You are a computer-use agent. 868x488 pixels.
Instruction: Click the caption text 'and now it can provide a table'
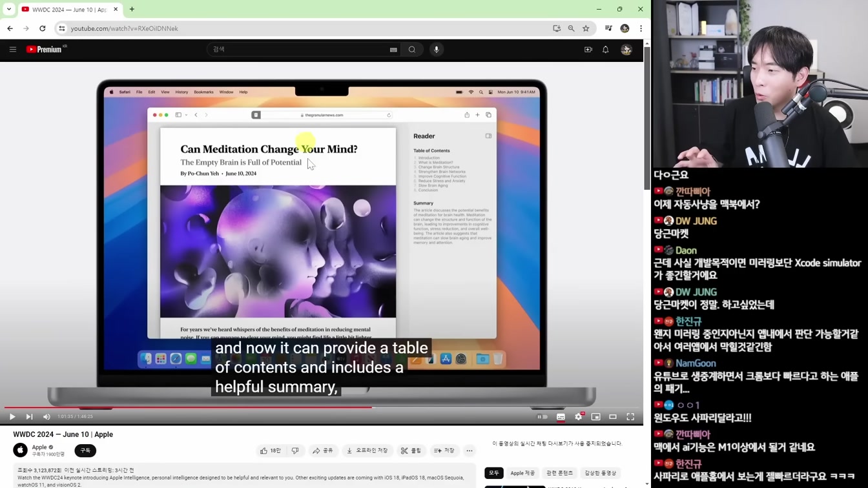tap(322, 348)
